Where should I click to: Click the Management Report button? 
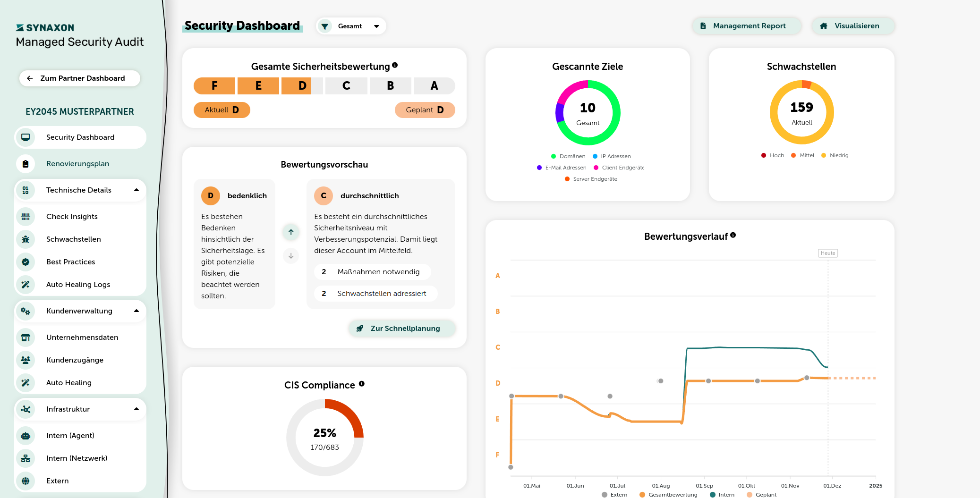click(x=747, y=26)
